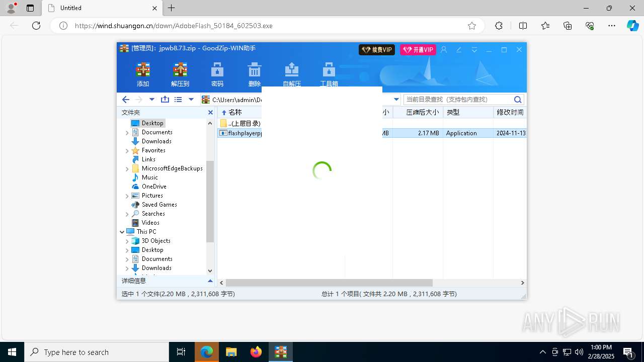Image resolution: width=644 pixels, height=362 pixels.
Task: Open a new tab in Edge
Action: coord(172,8)
